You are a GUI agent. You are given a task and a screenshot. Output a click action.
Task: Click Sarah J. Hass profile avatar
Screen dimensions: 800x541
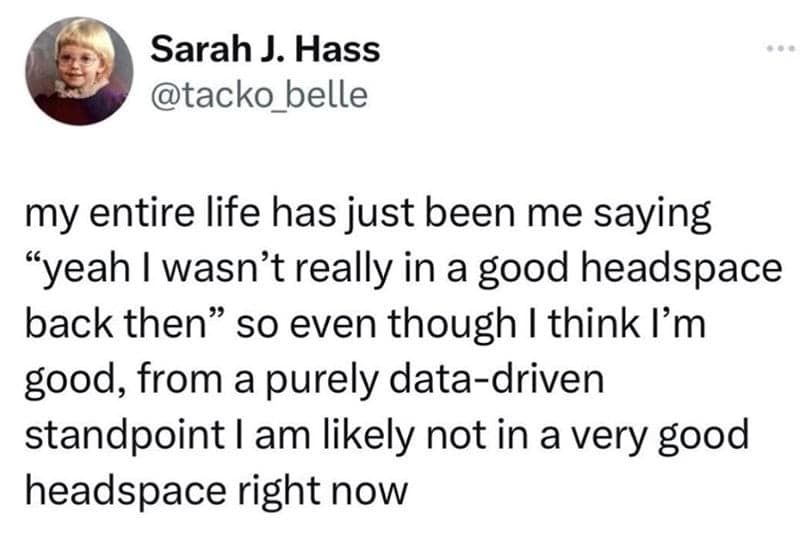[79, 71]
